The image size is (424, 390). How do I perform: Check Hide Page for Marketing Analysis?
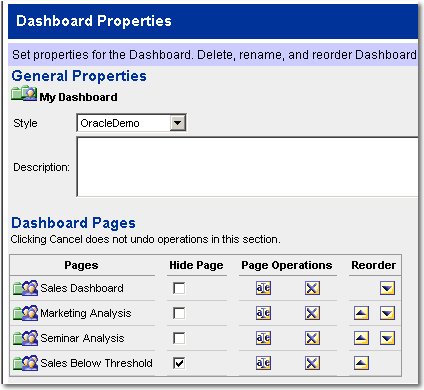click(179, 313)
